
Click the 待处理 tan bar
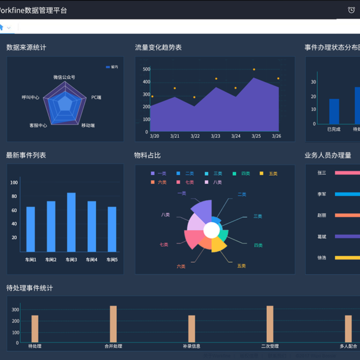tap(35, 329)
